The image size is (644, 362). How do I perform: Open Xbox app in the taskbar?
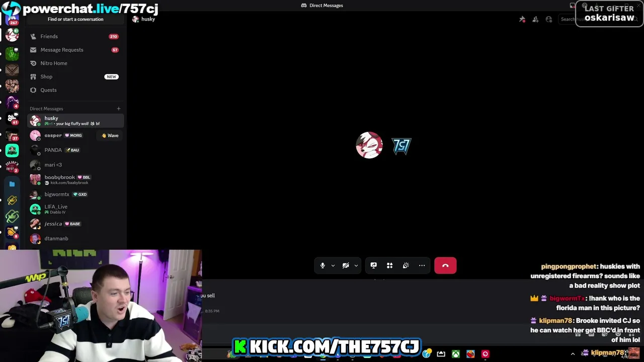tap(456, 354)
